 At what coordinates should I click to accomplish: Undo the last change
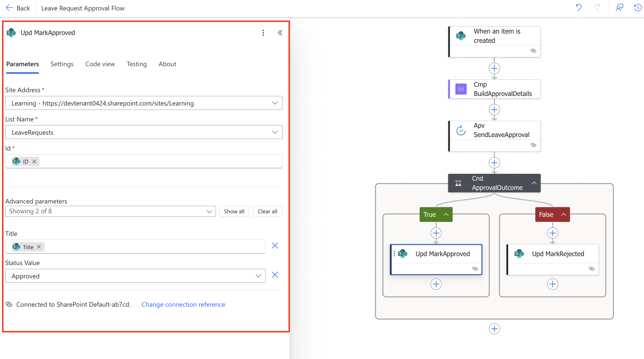[x=578, y=8]
